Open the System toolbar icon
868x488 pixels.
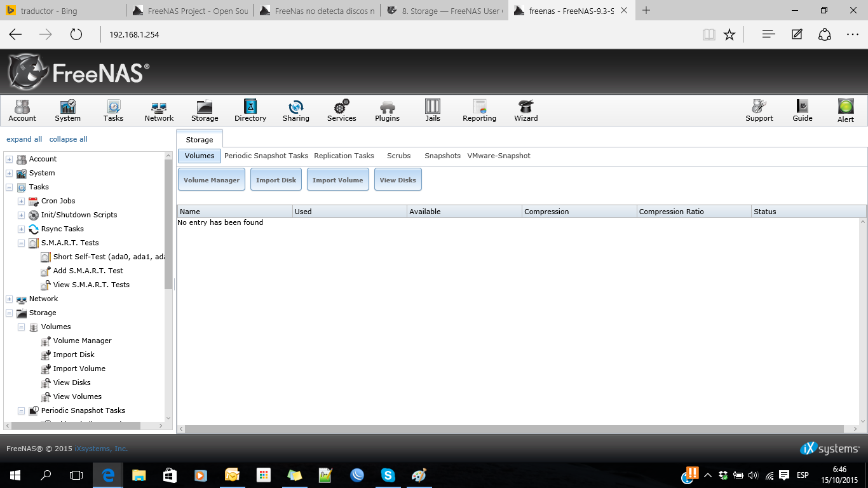(x=67, y=111)
